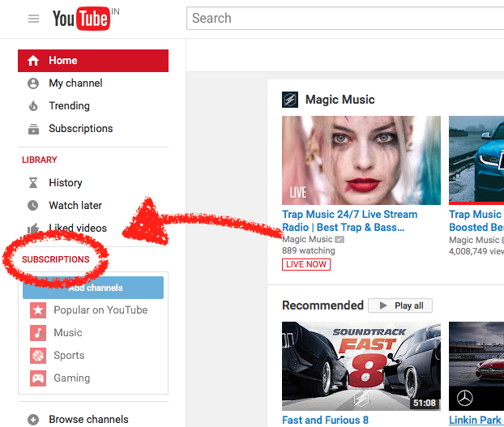This screenshot has height=427, width=504.
Task: Click the Play all button
Action: pyautogui.click(x=400, y=305)
